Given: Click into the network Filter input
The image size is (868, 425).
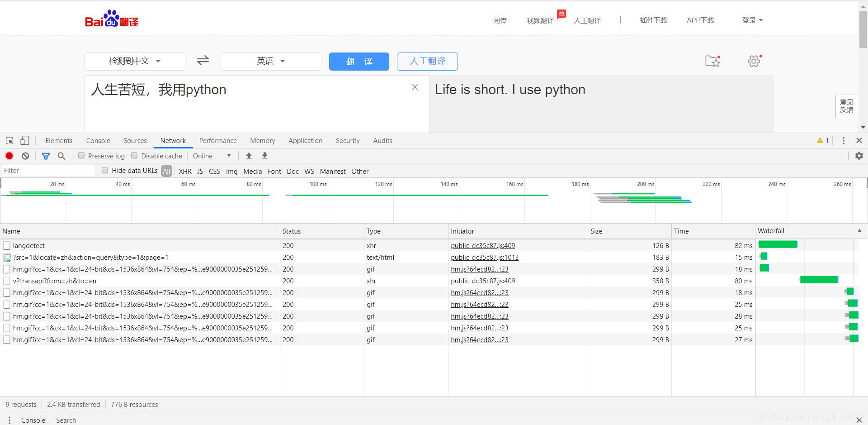Looking at the screenshot, I should 48,171.
